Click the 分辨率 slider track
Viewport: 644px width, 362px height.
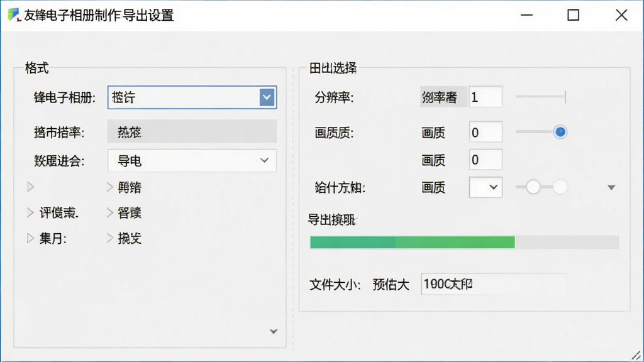541,97
